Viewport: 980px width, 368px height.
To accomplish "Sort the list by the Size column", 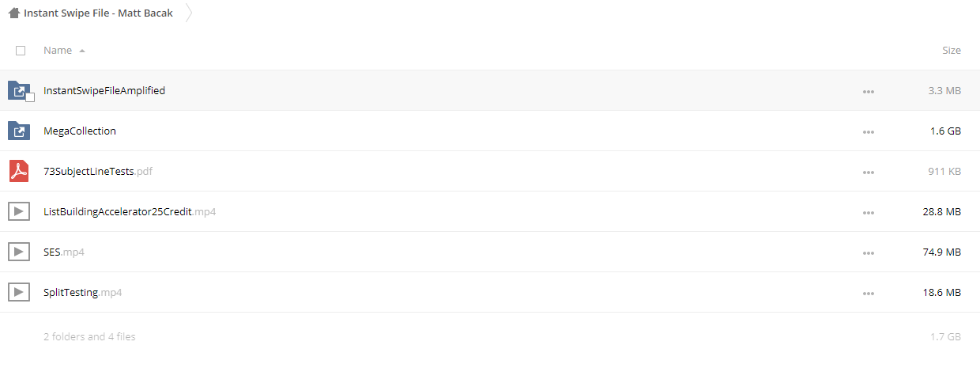I will click(x=952, y=50).
